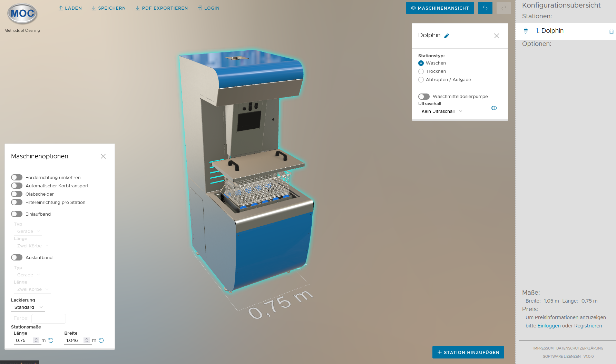
Task: Open the PDF Exportieren menu item
Action: [162, 8]
